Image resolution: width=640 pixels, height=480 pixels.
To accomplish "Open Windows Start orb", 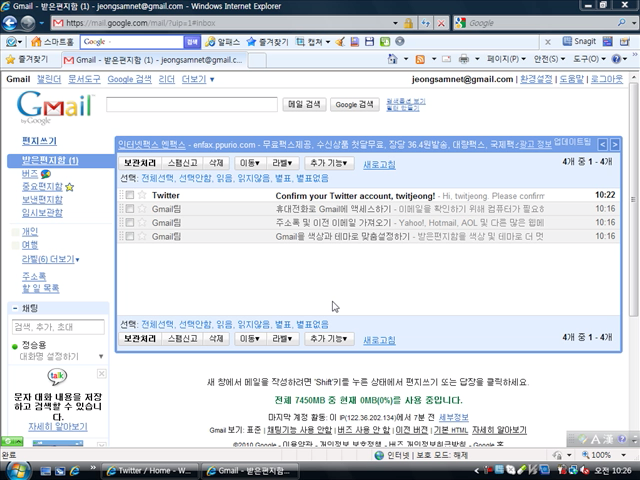I will (x=16, y=471).
